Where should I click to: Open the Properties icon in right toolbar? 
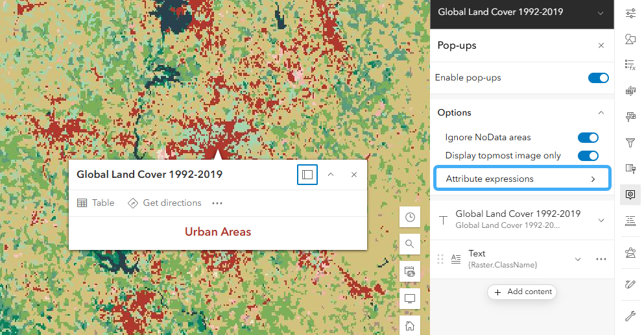pyautogui.click(x=630, y=14)
